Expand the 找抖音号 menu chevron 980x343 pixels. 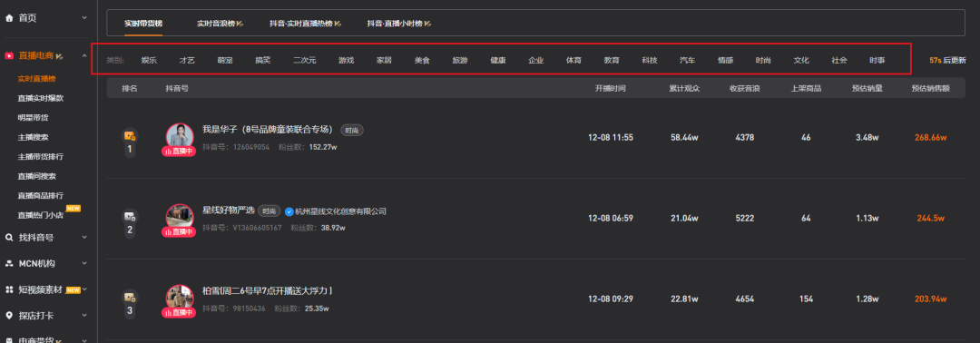click(x=84, y=238)
